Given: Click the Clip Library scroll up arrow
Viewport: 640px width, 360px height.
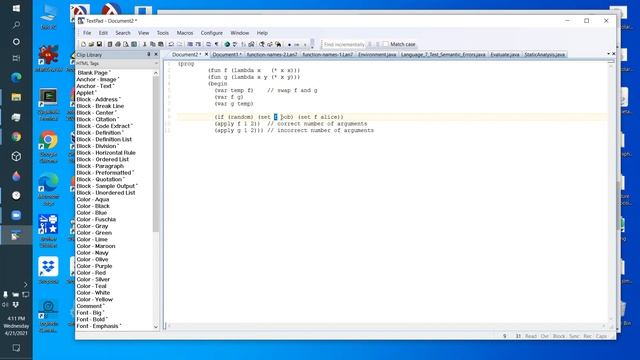Looking at the screenshot, I should click(x=156, y=73).
